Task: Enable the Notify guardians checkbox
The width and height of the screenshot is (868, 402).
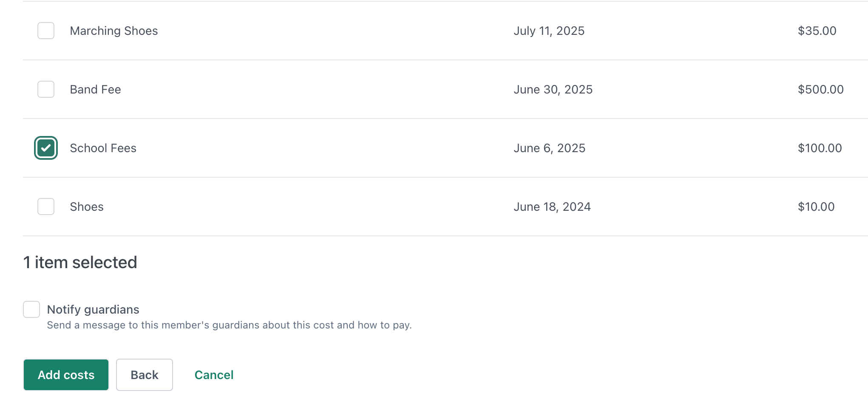Action: click(31, 309)
